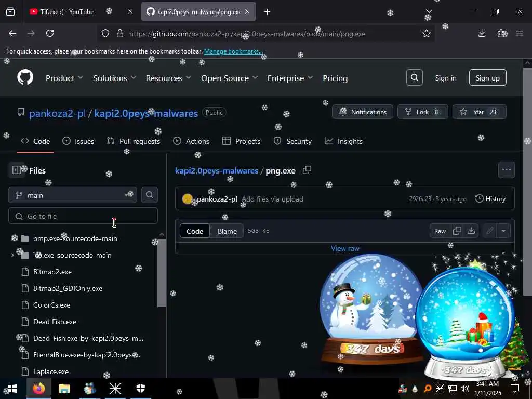Click the View raw link
This screenshot has height=399, width=532.
[x=345, y=248]
